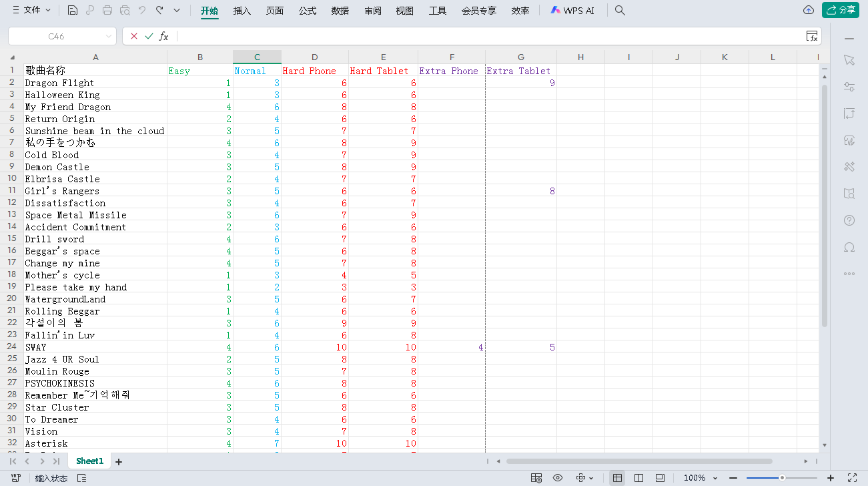This screenshot has width=868, height=486.
Task: Switch to the 公式 ribbon tab
Action: [x=308, y=11]
